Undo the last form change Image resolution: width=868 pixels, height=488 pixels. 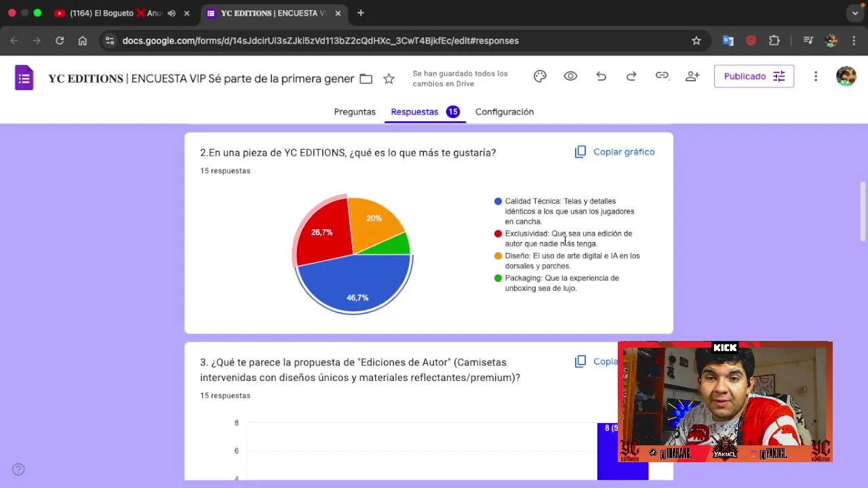tap(601, 77)
